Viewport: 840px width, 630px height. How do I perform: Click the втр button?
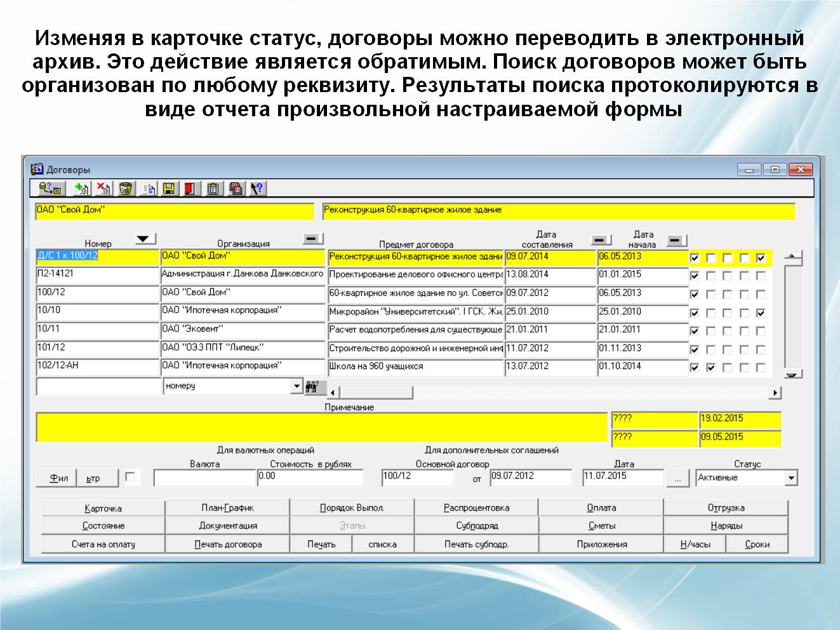(98, 478)
